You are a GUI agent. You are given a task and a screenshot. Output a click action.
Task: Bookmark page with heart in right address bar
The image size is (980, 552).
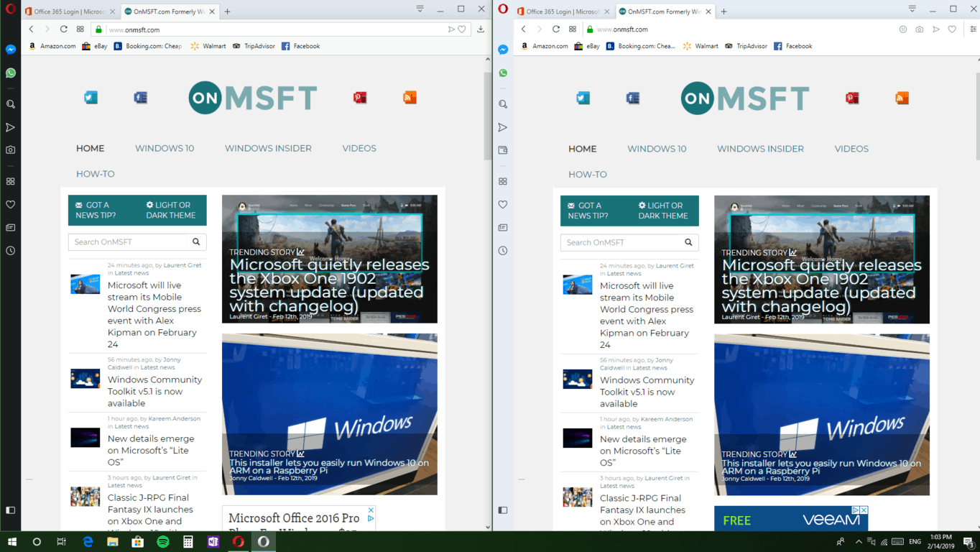[x=952, y=29]
